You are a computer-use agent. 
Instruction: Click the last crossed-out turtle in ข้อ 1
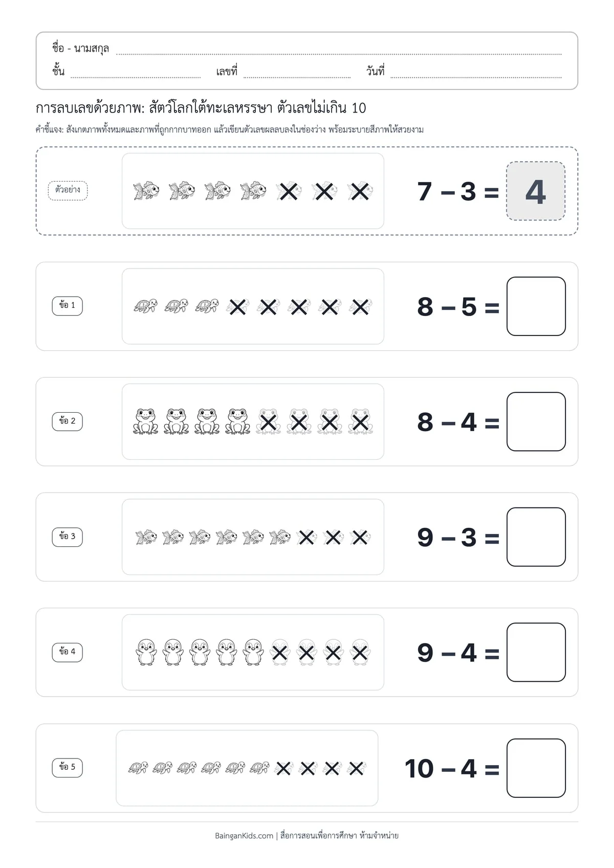[360, 307]
